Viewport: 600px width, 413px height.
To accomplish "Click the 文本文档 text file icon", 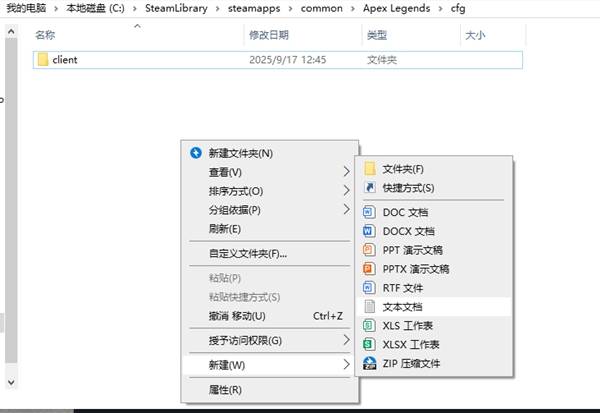I will tap(370, 307).
